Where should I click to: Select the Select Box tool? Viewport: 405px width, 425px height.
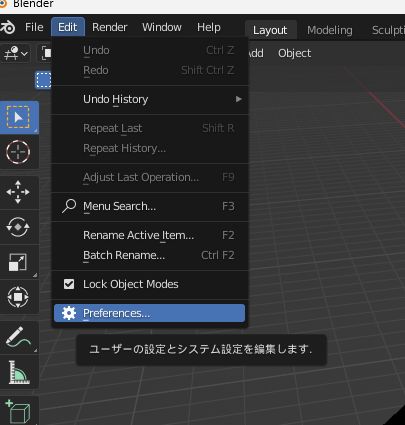point(18,117)
